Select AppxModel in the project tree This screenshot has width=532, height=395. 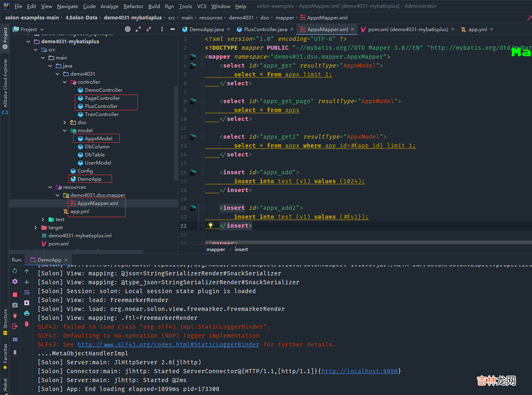[x=98, y=139]
